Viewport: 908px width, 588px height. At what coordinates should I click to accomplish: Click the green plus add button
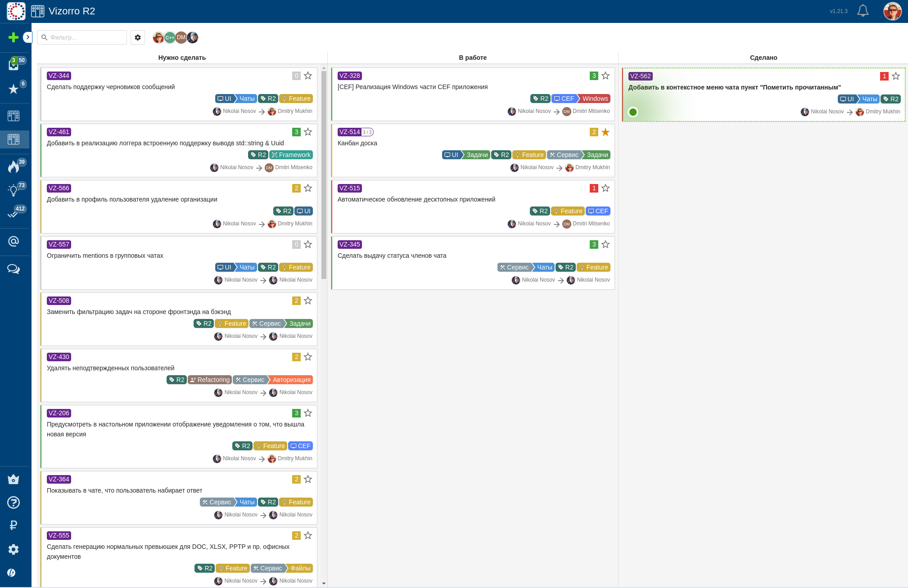[x=14, y=37]
